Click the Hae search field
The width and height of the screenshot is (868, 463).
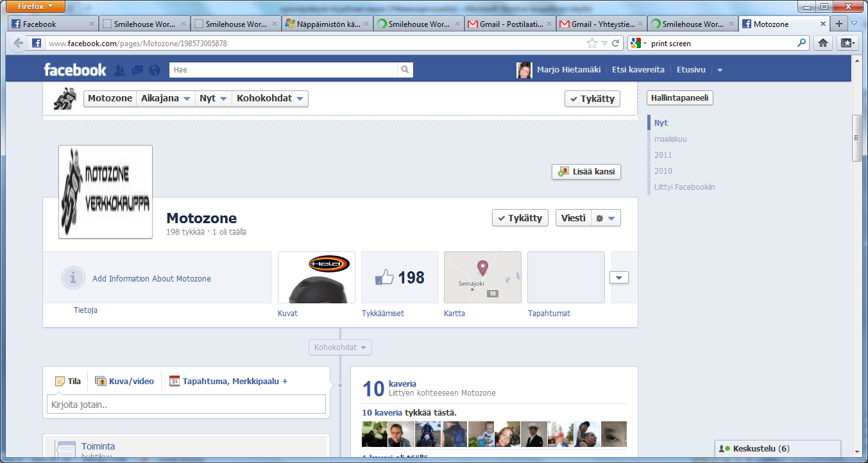coord(284,69)
